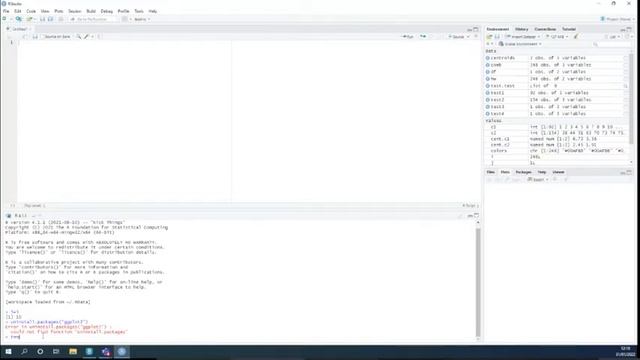The image size is (640, 360).
Task: Open the Profile menu
Action: click(123, 11)
